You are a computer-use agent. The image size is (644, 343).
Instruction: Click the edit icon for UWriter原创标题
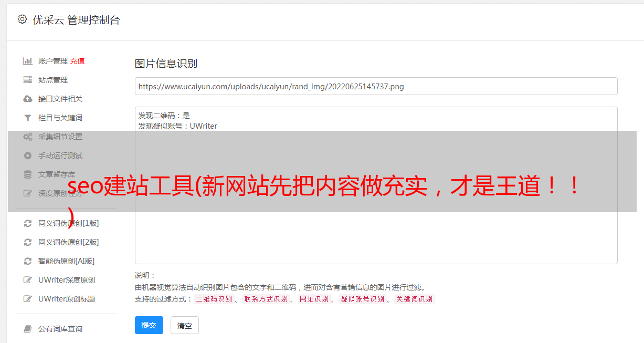click(28, 299)
